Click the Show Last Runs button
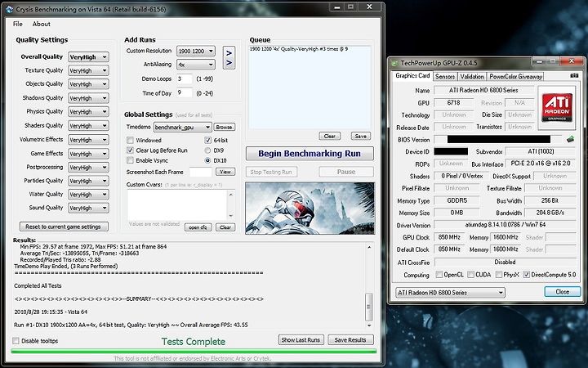Screen dimensions: 588x368 pyautogui.click(x=301, y=340)
